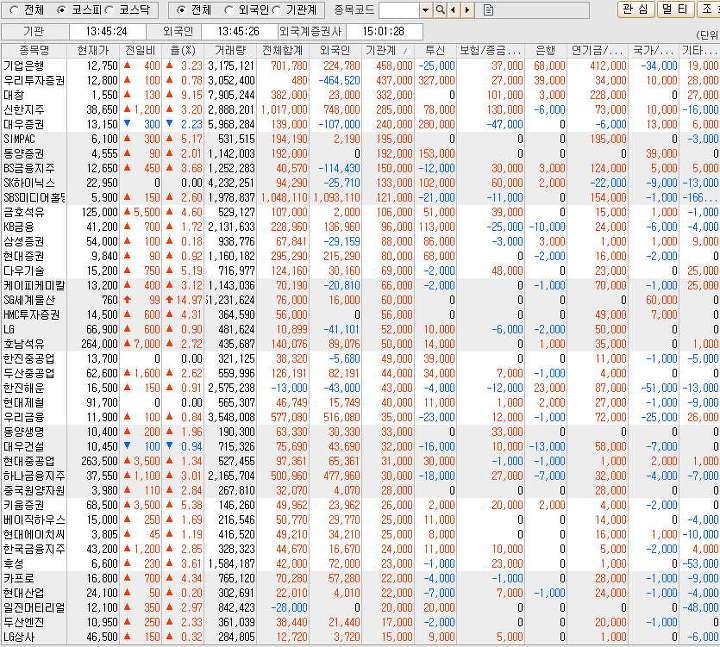Select the 하나금융지주 stock name
The width and height of the screenshot is (720, 647).
(34, 476)
